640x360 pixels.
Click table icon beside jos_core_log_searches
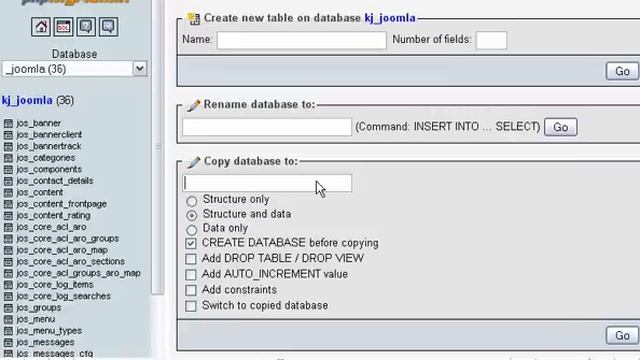(8, 296)
